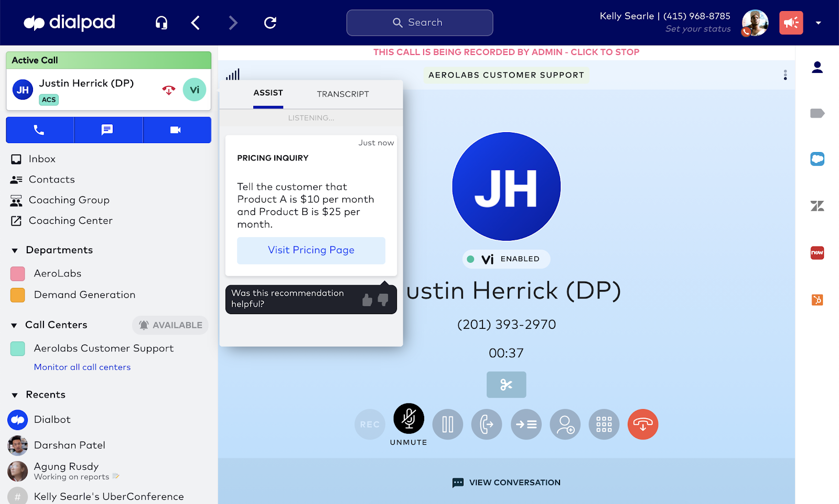Click Monitor all call centers link
839x504 pixels.
pos(82,367)
